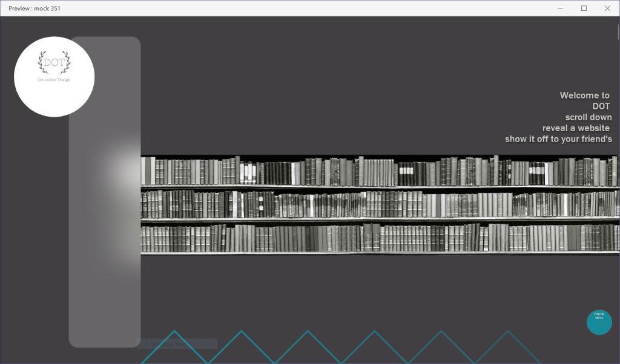The image size is (620, 364).
Task: Click the first teal zigzag peak
Action: click(175, 333)
